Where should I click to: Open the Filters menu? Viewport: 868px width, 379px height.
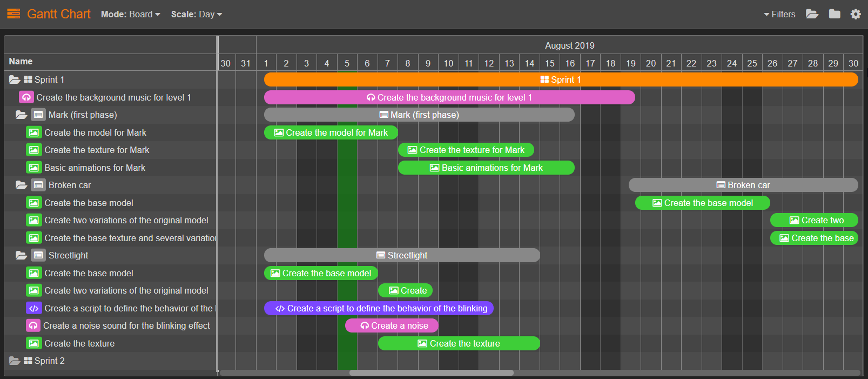point(779,15)
